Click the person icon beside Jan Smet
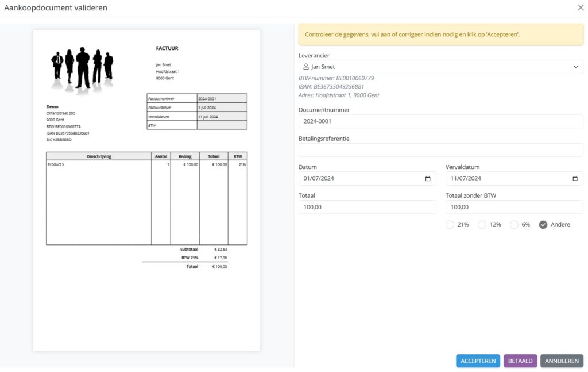Screen dimensions: 588x372 [306, 67]
